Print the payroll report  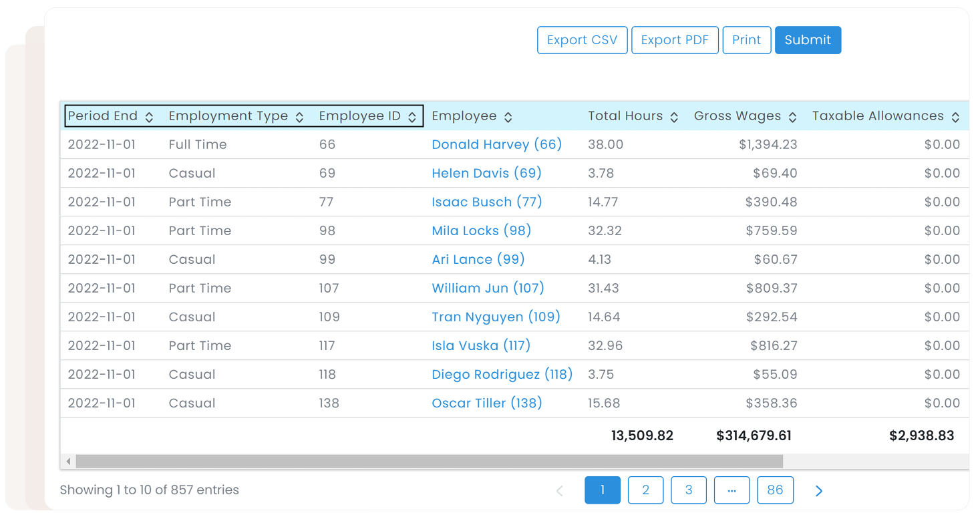point(746,40)
